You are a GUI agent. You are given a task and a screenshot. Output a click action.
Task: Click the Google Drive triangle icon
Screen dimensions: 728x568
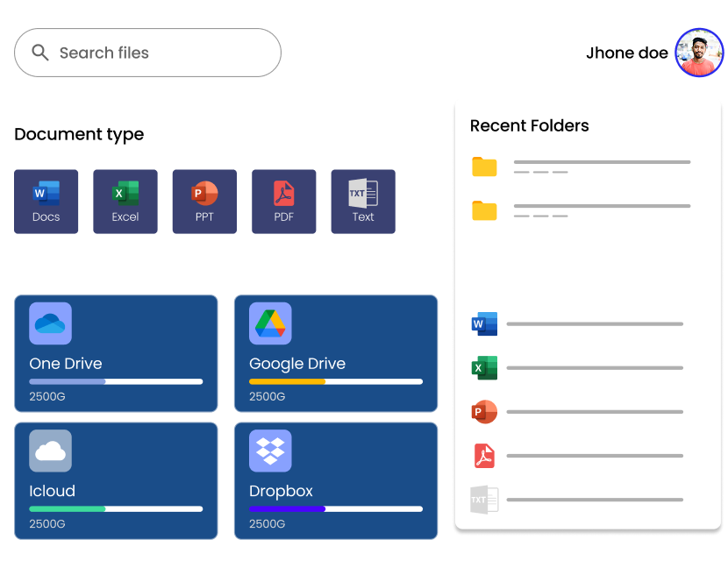coord(270,323)
